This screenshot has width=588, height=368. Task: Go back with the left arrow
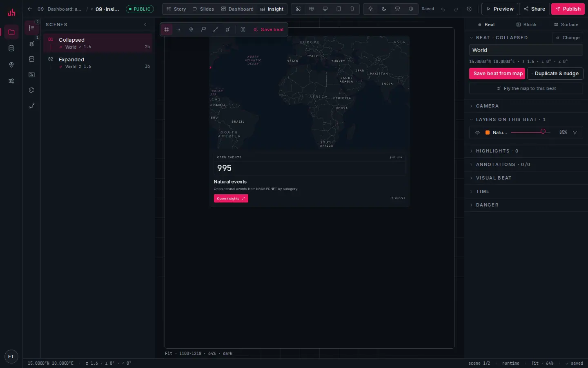(30, 9)
